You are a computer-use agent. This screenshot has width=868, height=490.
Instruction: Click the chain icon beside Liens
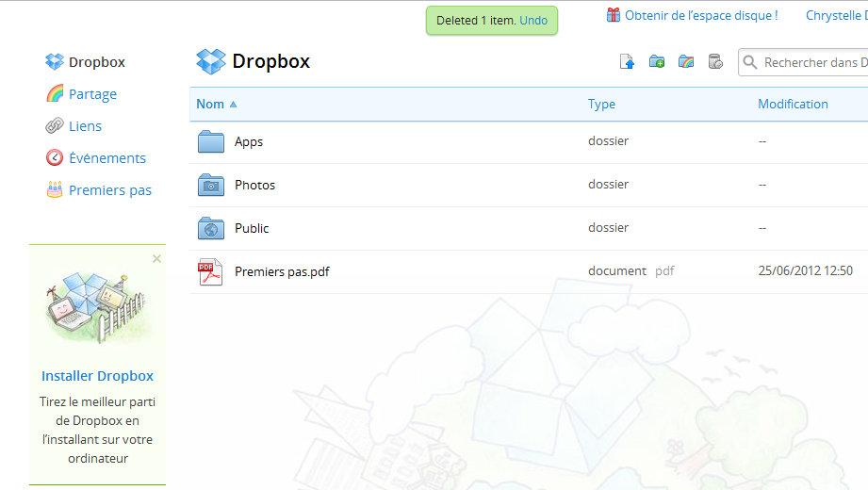[55, 125]
